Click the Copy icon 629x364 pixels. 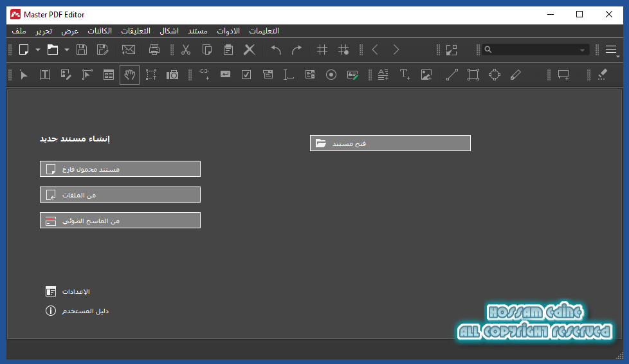pyautogui.click(x=207, y=50)
